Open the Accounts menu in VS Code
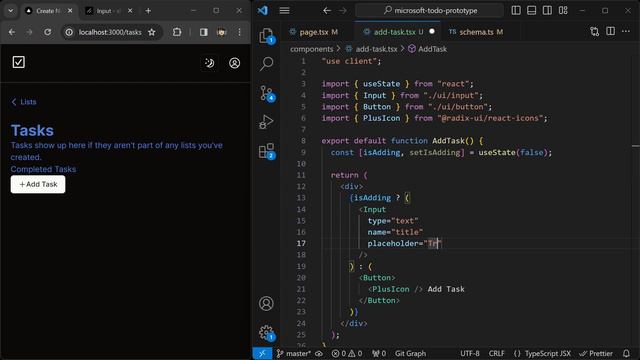This screenshot has height=360, width=640. [x=266, y=303]
